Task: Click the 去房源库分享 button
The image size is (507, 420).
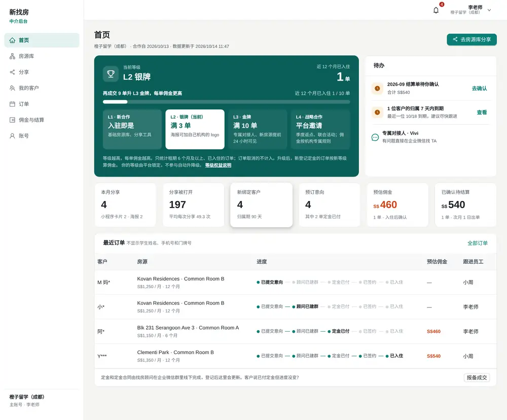Action: click(x=472, y=40)
